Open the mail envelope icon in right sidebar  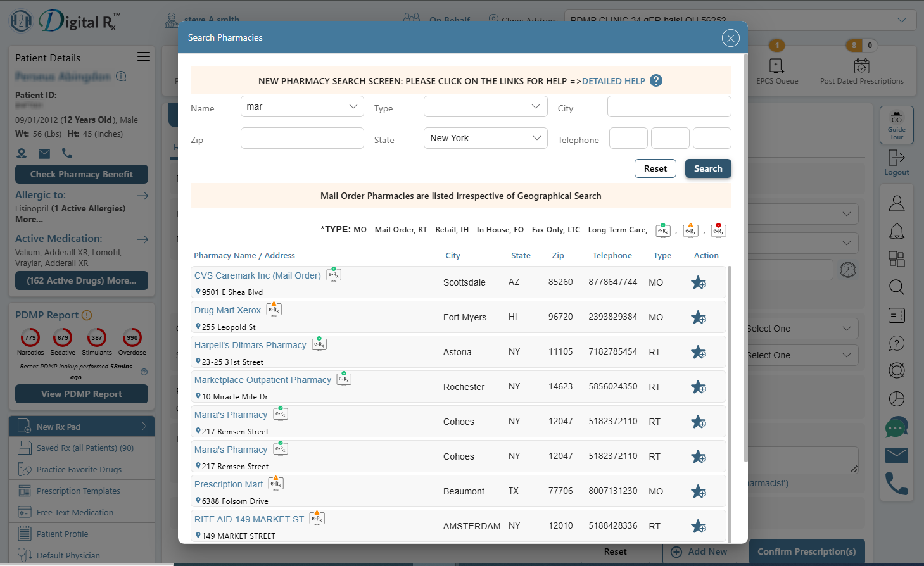pos(897,455)
